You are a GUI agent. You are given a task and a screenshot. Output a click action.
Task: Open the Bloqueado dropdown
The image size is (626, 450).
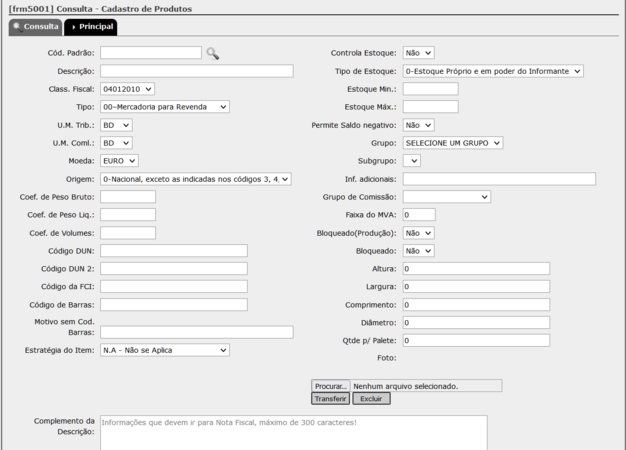pyautogui.click(x=418, y=251)
